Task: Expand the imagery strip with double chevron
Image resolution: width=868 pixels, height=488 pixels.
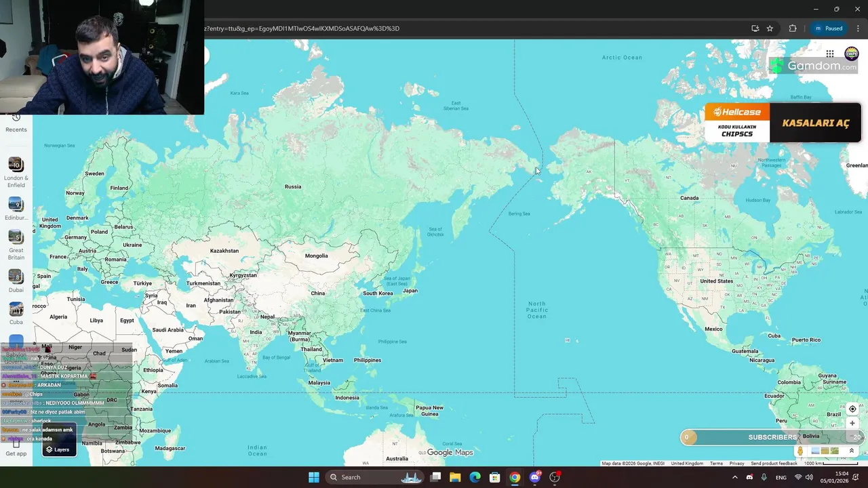Action: point(852,451)
